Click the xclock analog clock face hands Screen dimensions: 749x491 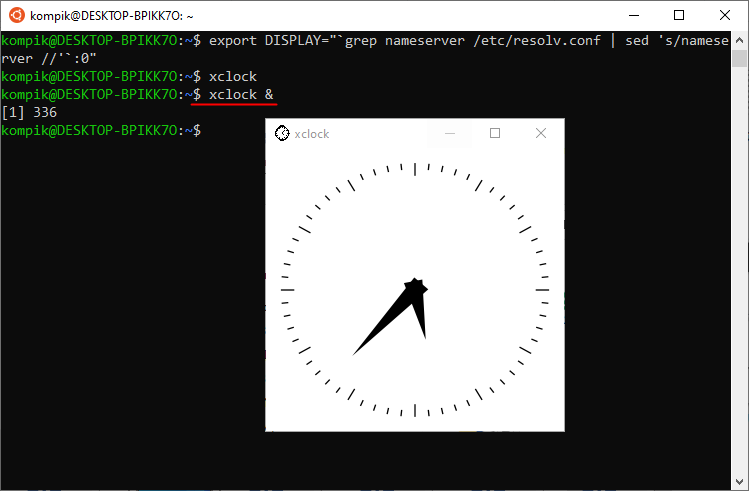[390, 316]
